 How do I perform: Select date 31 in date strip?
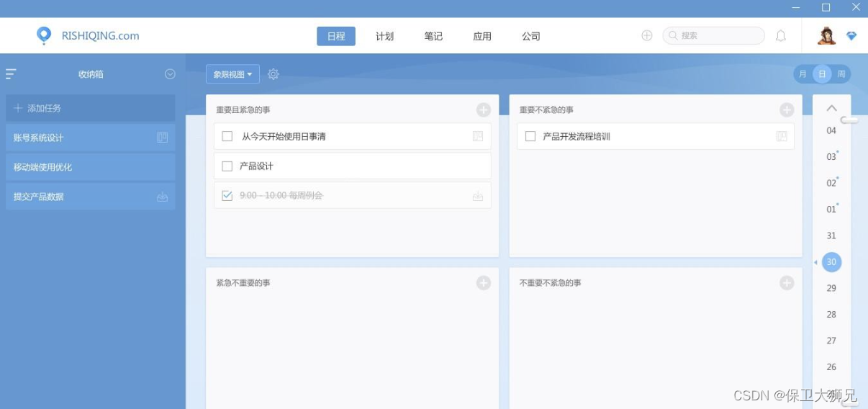coord(831,235)
